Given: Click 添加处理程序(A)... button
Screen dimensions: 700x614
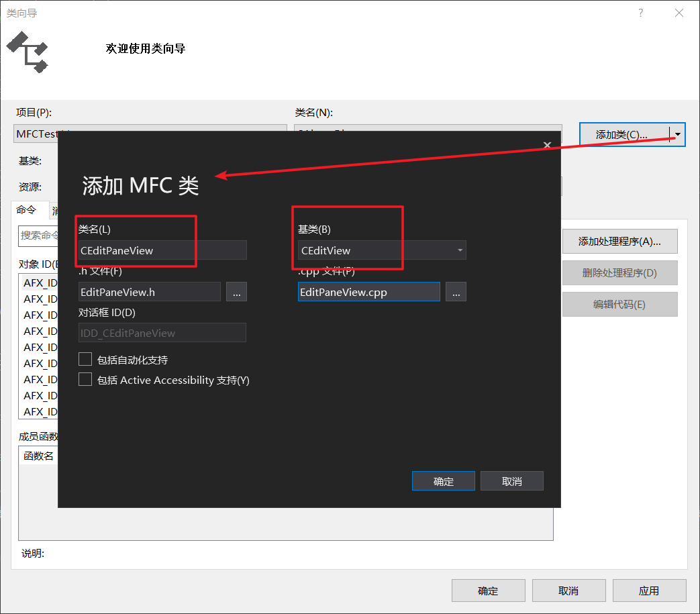Looking at the screenshot, I should (619, 242).
